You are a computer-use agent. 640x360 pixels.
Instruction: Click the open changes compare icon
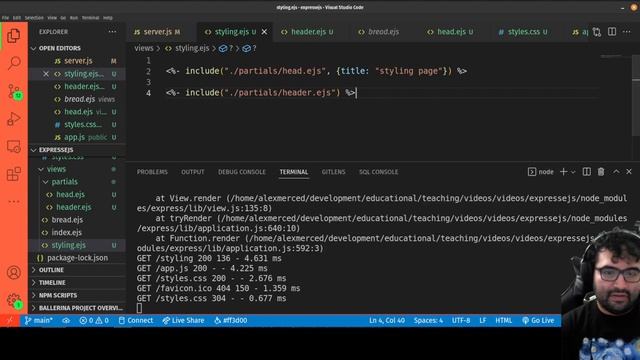[597, 32]
